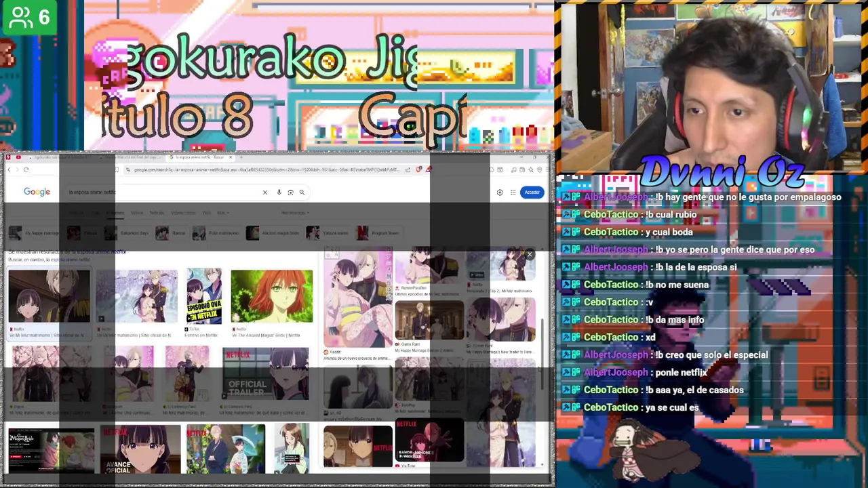Reload the Google results page
This screenshot has height=488, width=868.
pos(26,169)
